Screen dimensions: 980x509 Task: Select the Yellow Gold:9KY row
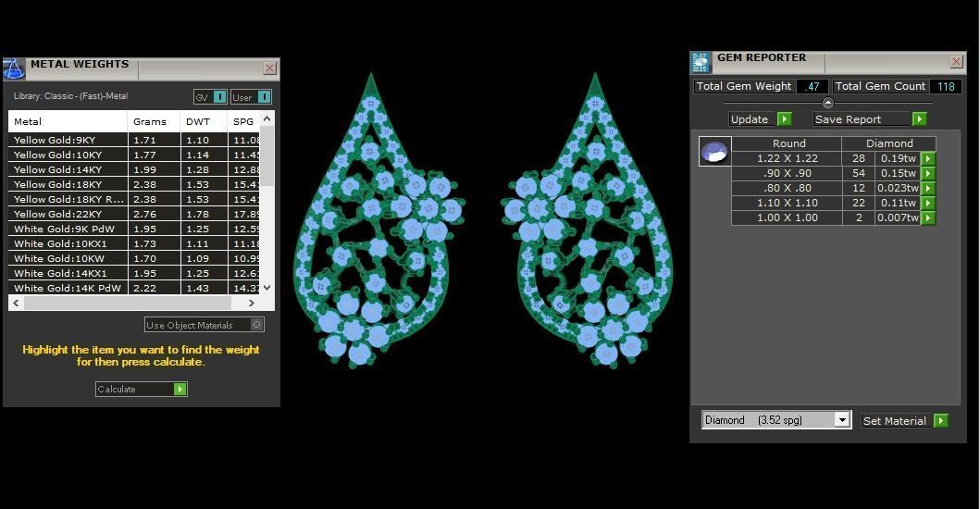point(134,140)
